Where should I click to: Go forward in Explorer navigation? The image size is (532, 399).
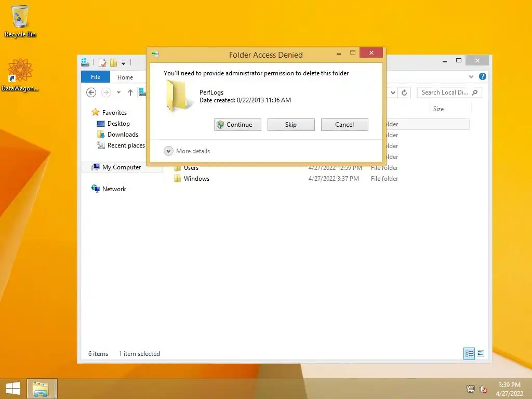(106, 92)
